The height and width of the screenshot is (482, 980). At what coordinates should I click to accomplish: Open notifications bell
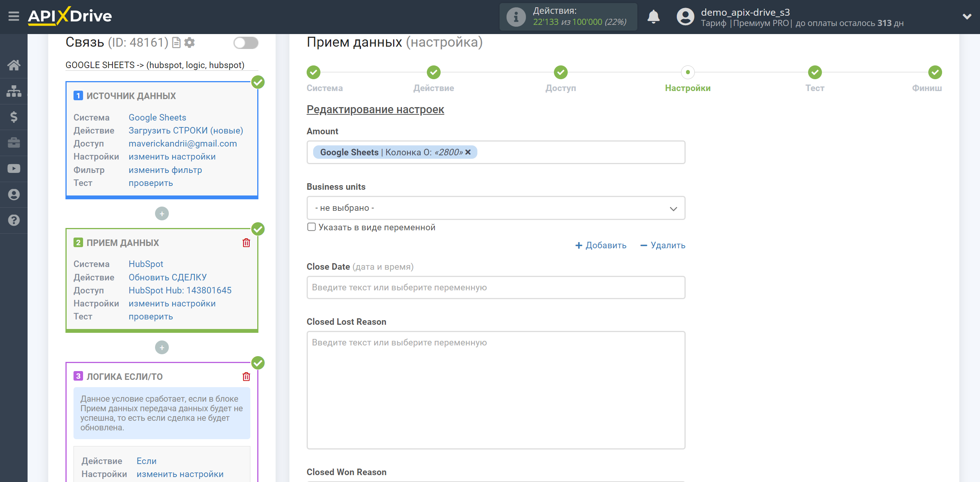click(653, 17)
